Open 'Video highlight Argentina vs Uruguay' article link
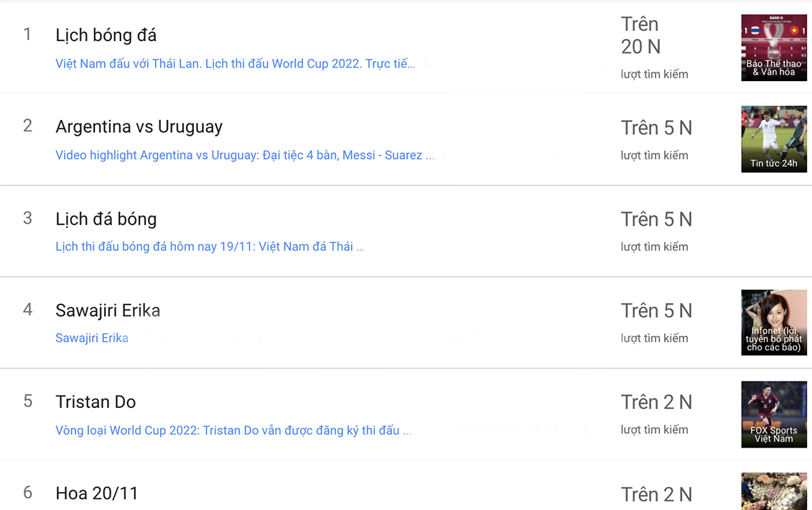 click(x=244, y=155)
